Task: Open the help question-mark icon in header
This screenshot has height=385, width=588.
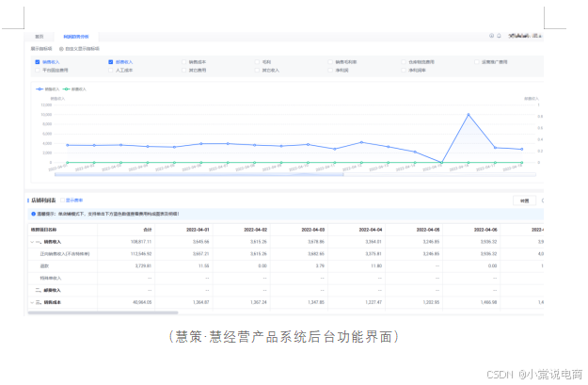Action: coord(492,36)
